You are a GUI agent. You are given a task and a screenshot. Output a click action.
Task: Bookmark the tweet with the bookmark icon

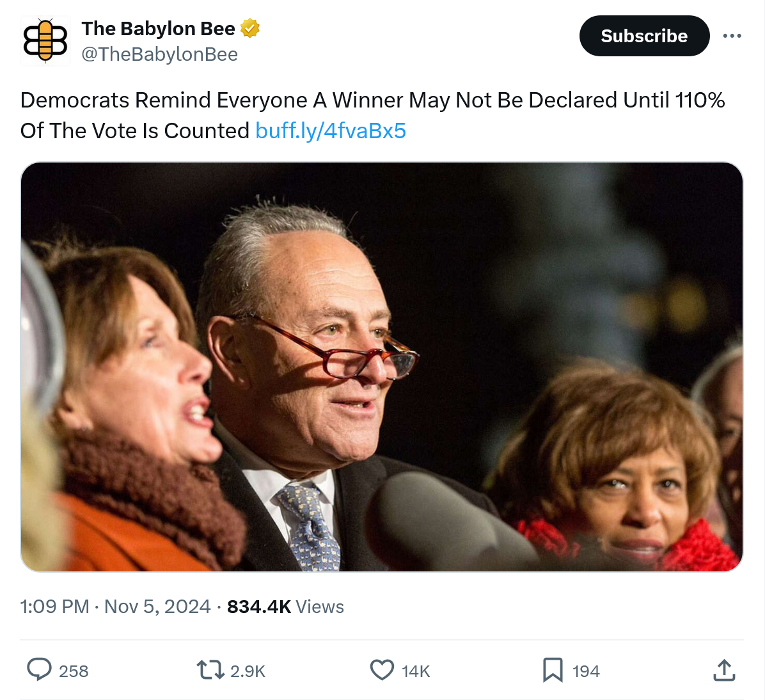point(553,670)
